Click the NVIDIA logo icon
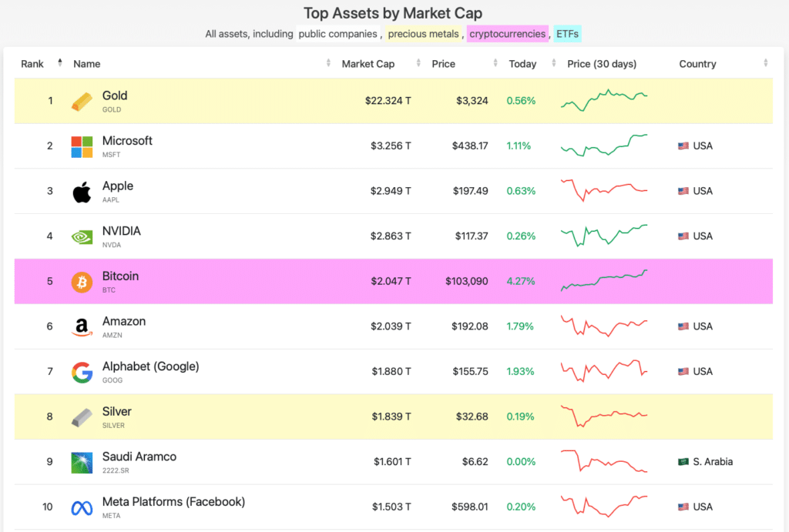Image resolution: width=789 pixels, height=532 pixels. [x=82, y=237]
